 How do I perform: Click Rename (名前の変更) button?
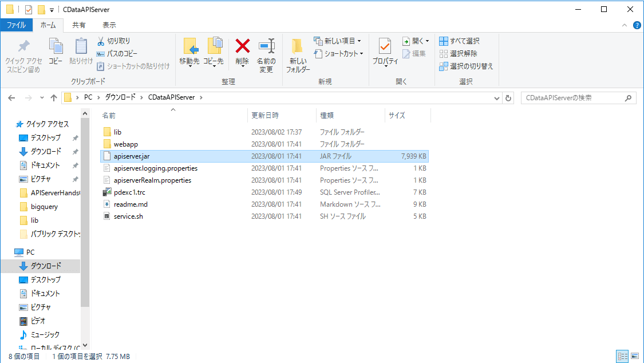[x=266, y=56]
